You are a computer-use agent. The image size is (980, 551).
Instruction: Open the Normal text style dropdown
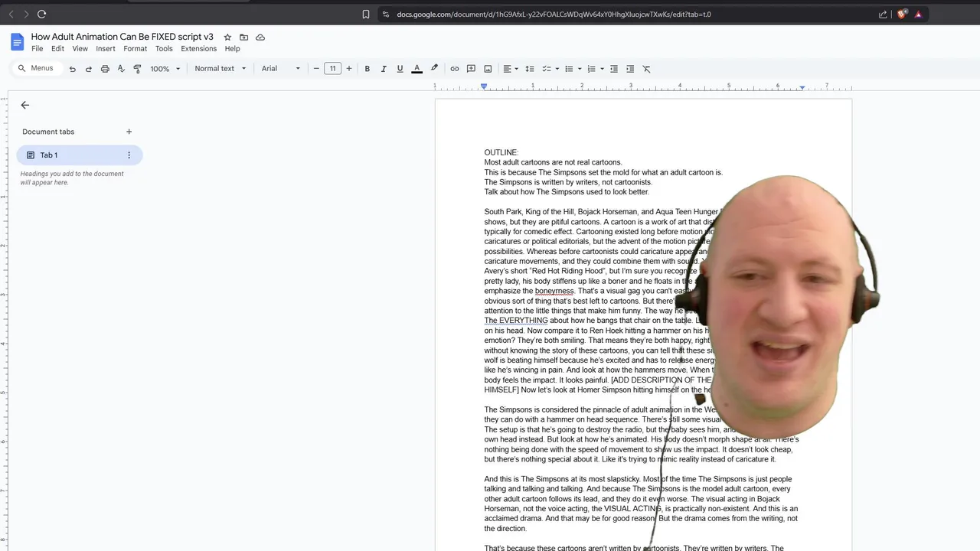220,69
